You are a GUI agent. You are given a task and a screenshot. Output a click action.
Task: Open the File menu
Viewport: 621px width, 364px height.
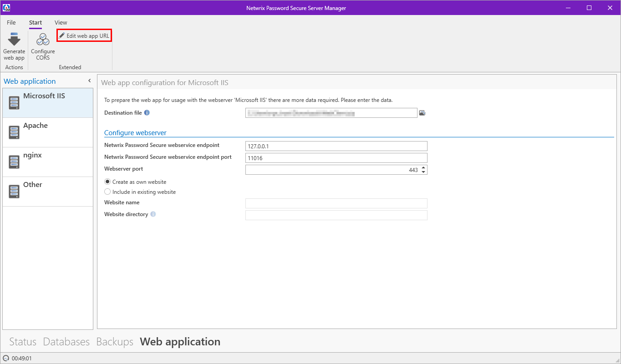coord(11,22)
